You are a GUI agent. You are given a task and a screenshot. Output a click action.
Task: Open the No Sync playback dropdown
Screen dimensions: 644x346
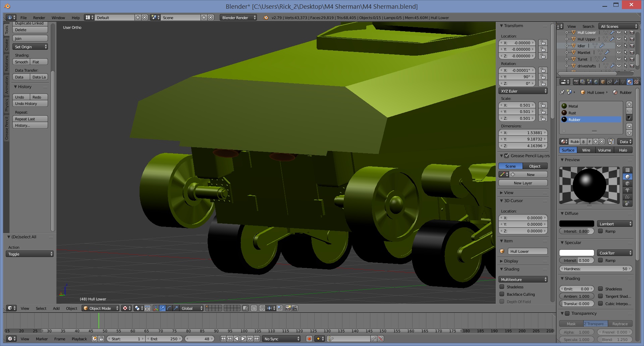(x=281, y=339)
